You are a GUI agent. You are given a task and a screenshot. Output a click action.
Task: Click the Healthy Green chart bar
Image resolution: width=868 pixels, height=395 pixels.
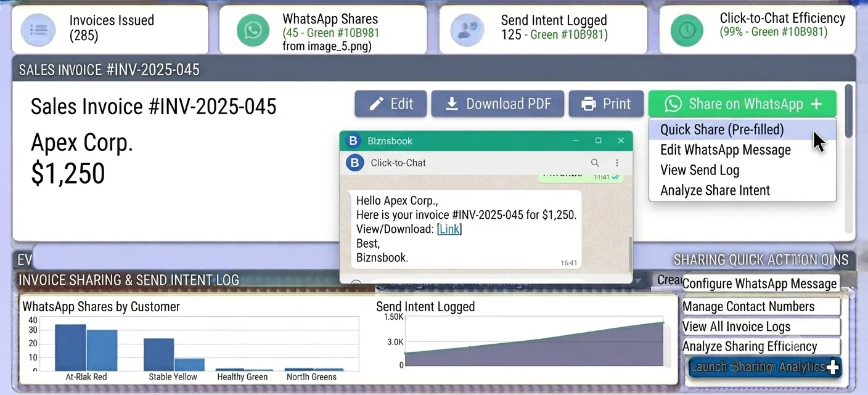(x=230, y=369)
